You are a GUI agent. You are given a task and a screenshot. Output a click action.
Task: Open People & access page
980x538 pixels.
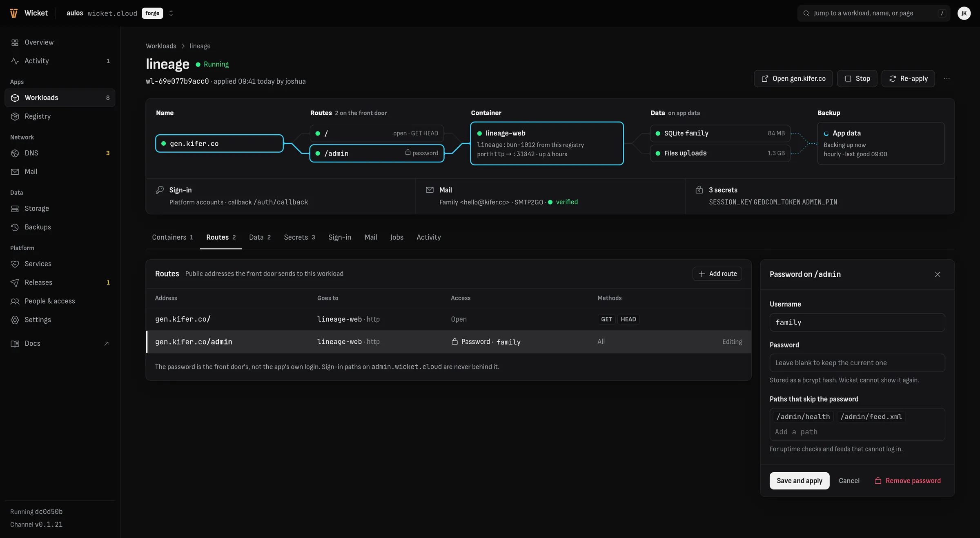(x=60, y=301)
